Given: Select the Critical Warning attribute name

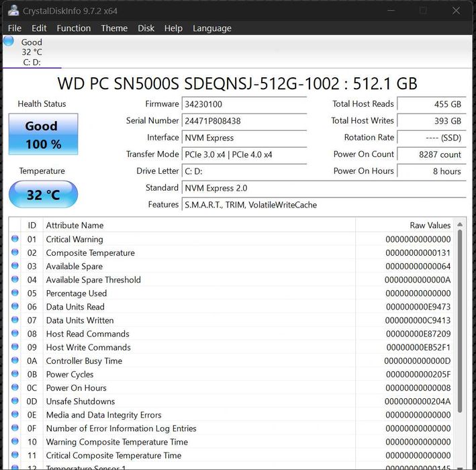Looking at the screenshot, I should click(x=75, y=239).
